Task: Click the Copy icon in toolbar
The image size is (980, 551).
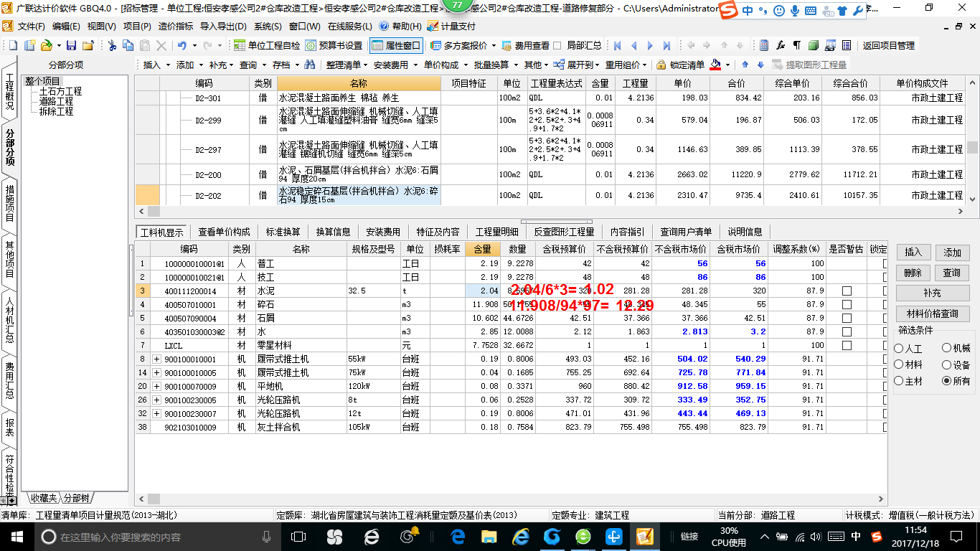Action: point(128,45)
